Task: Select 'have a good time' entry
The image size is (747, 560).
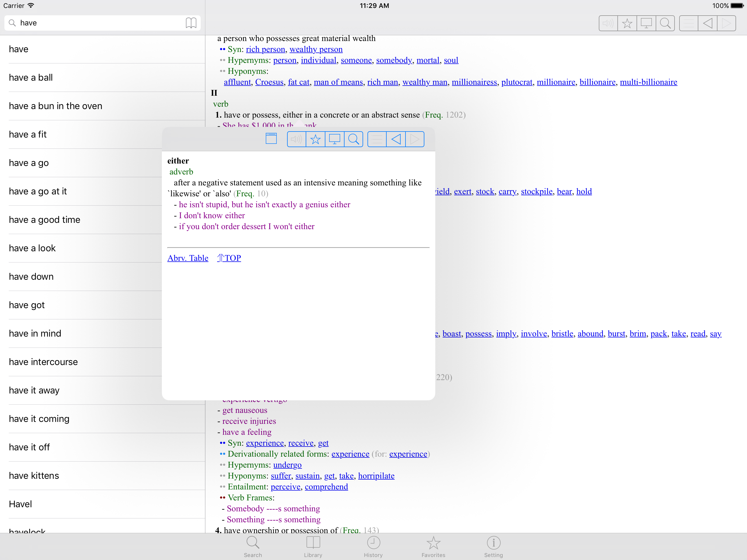Action: [45, 220]
